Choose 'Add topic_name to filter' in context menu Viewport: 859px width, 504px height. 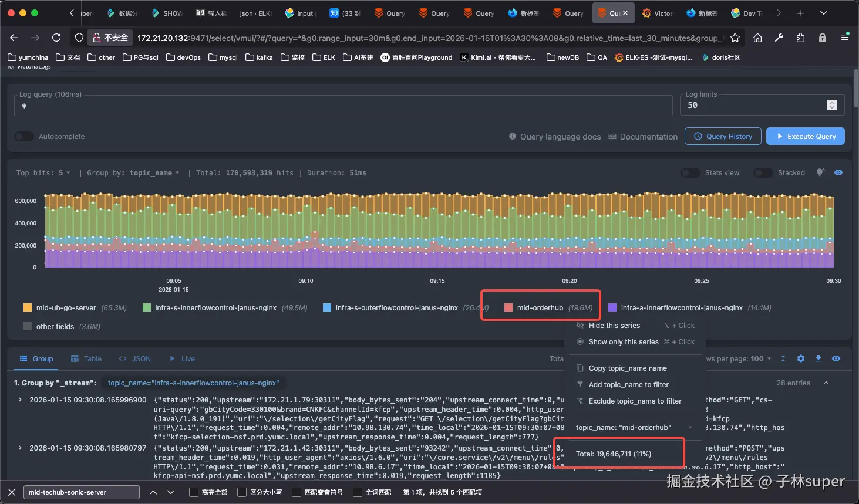[628, 385]
